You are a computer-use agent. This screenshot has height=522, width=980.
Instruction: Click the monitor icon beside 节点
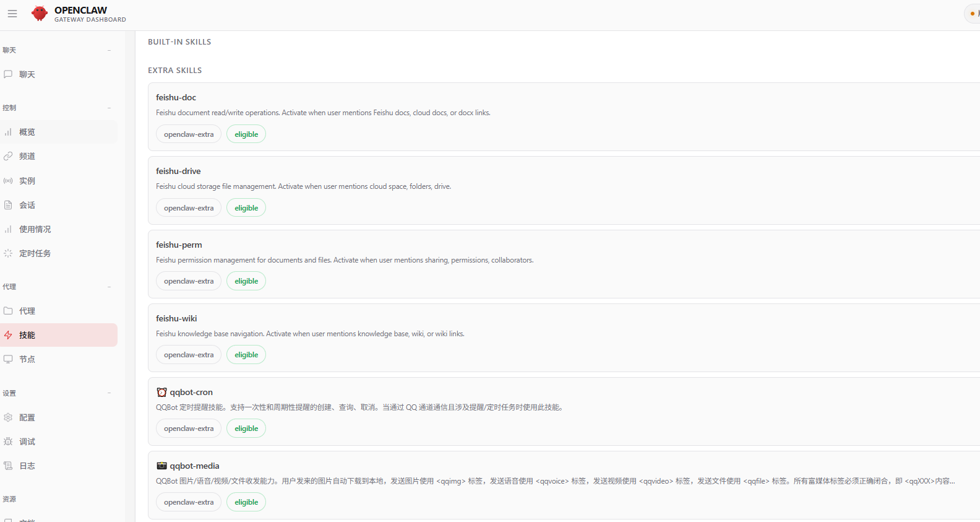[x=8, y=359]
